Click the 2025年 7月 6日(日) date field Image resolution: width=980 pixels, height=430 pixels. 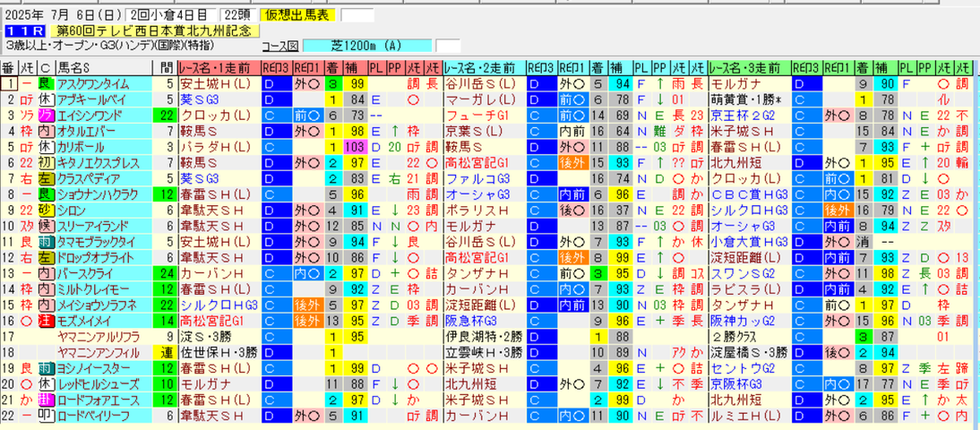(x=61, y=15)
